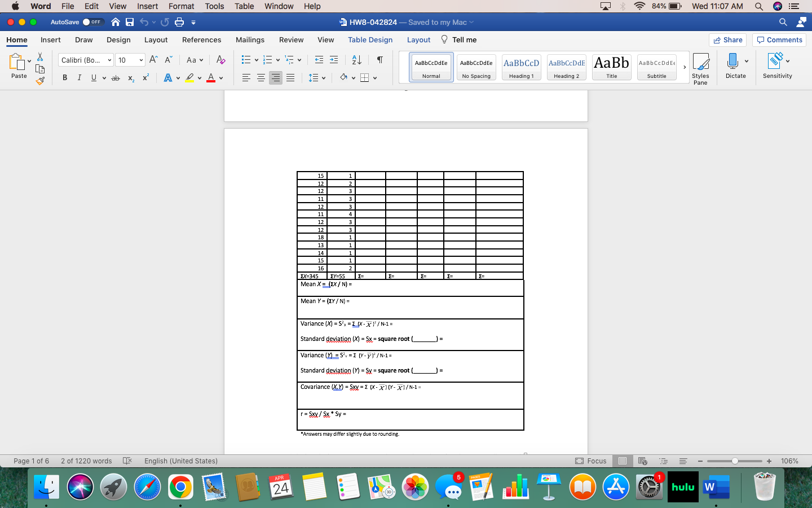Open the References ribbon tab
This screenshot has width=812, height=508.
tap(201, 40)
